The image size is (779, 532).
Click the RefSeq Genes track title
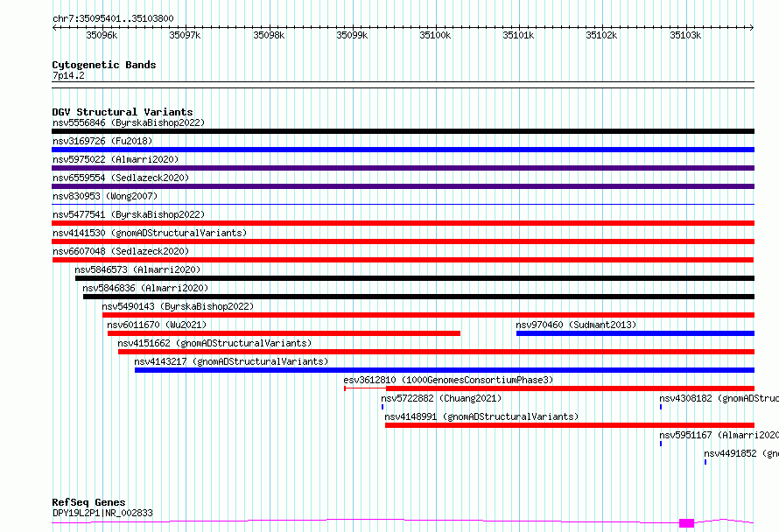coord(88,502)
